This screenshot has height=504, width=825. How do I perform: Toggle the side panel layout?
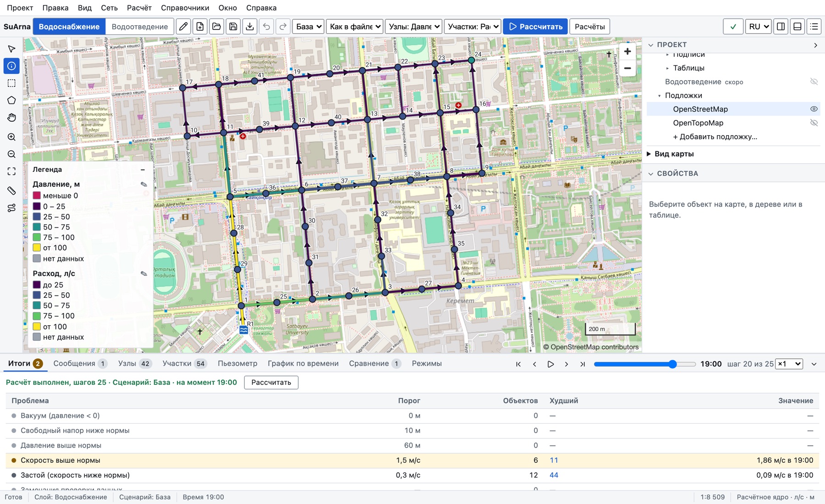(x=781, y=27)
